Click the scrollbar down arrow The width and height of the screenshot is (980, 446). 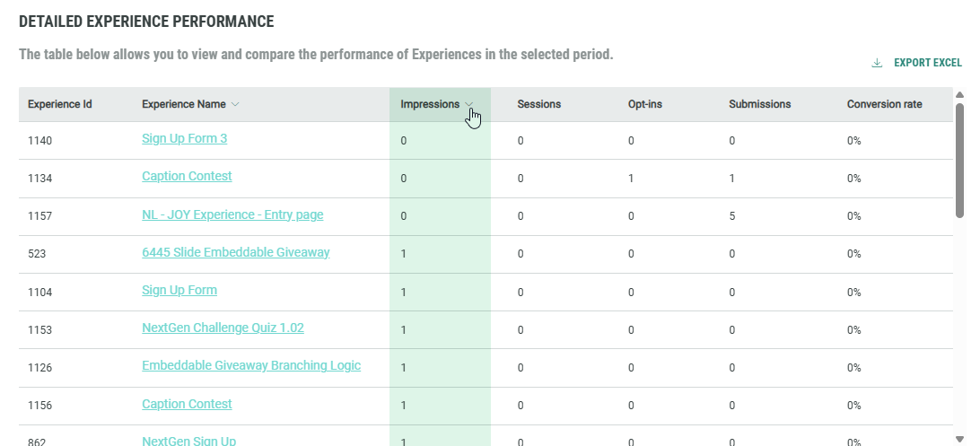[959, 438]
